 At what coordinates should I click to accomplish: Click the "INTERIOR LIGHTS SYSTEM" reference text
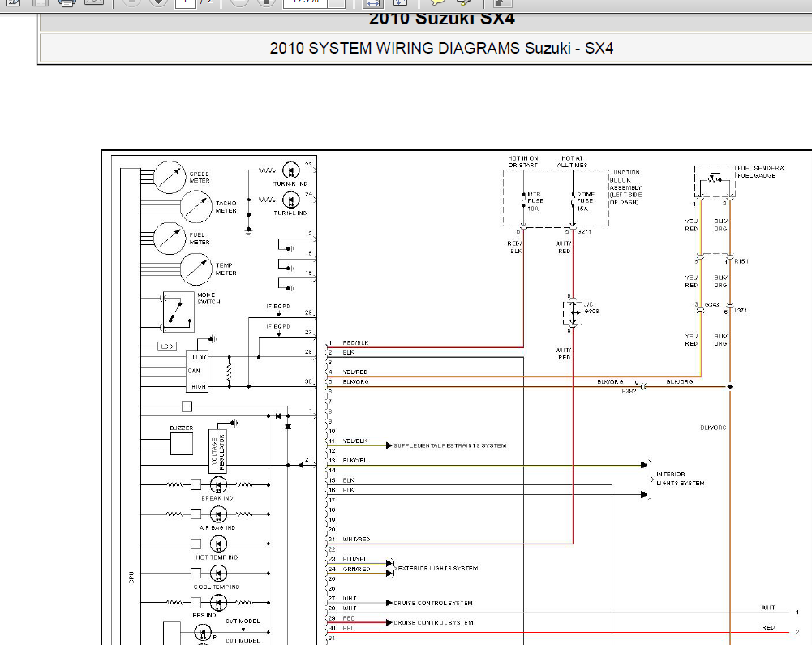point(680,479)
